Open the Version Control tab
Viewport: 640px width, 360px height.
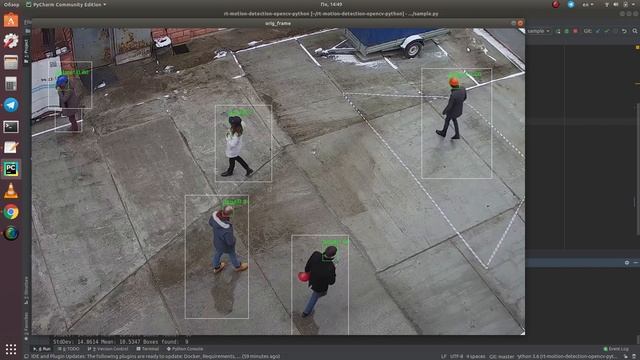point(107,349)
